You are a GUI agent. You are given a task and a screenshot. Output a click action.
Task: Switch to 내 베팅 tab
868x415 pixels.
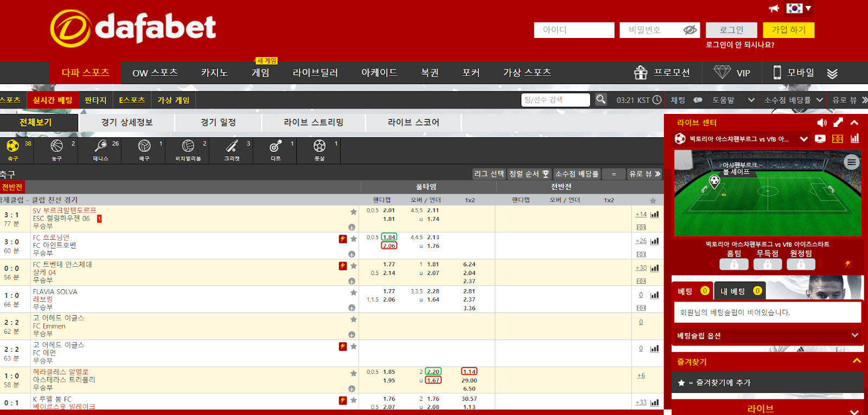(739, 291)
